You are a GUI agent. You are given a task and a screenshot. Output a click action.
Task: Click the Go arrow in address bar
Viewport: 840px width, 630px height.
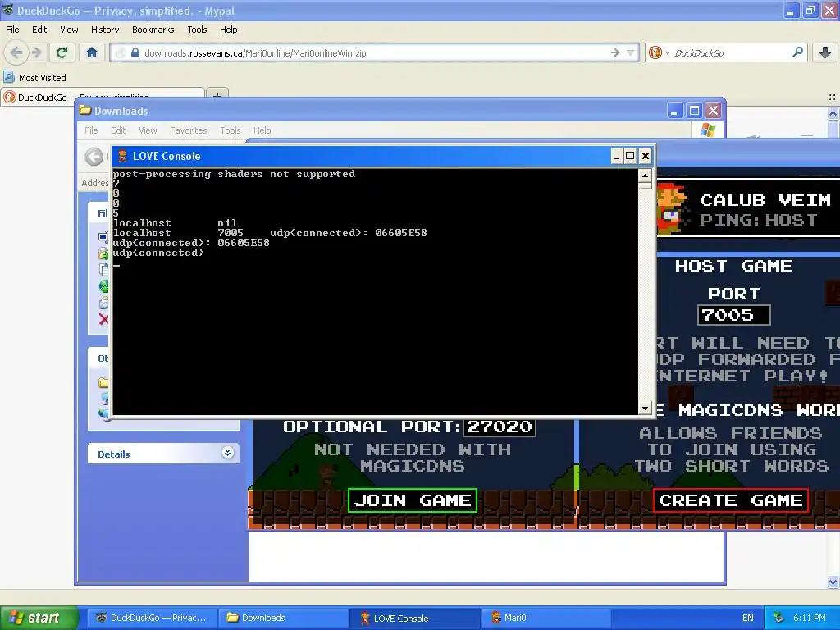tap(615, 52)
